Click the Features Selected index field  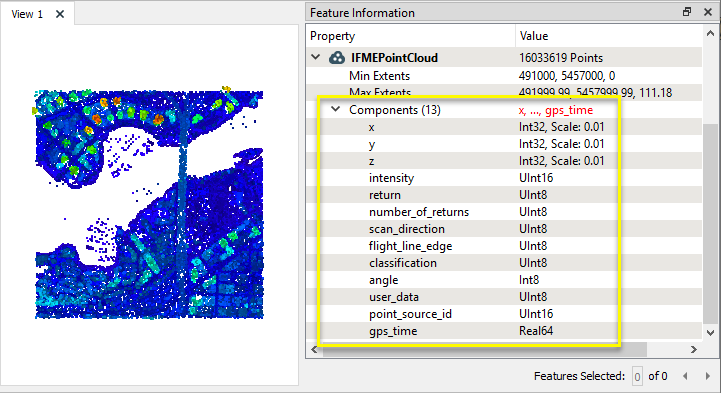pyautogui.click(x=637, y=377)
